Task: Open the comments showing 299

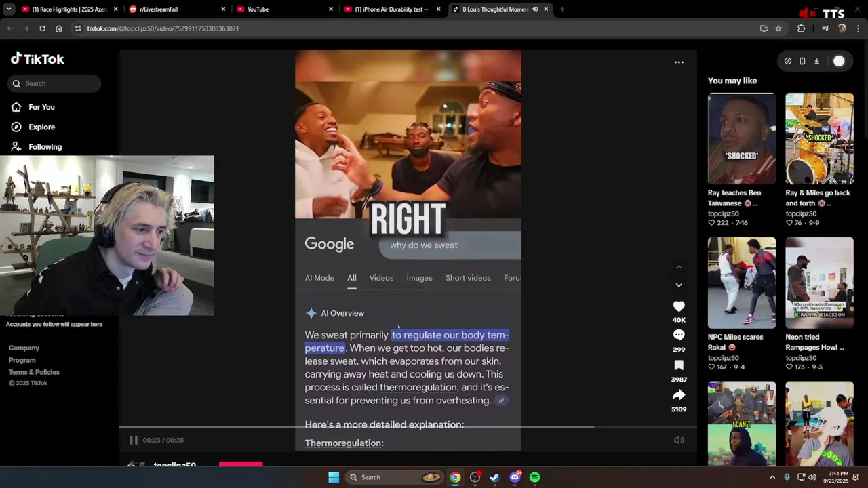Action: pos(679,335)
